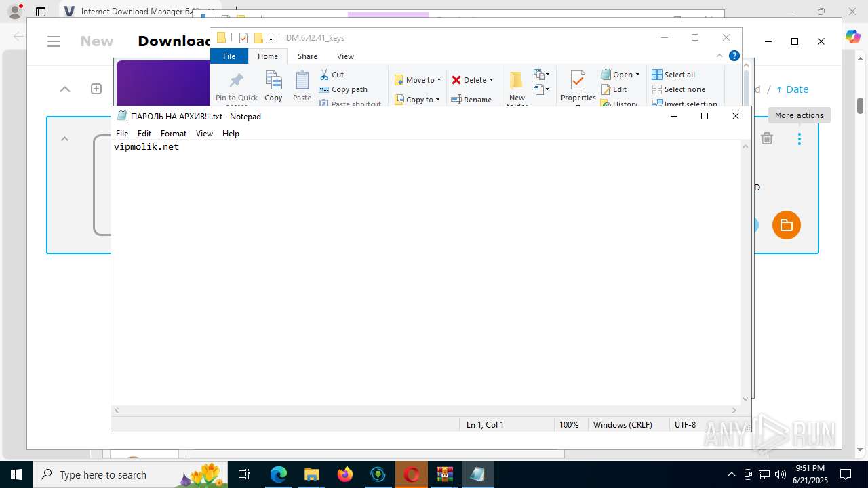Open Notepad's Edit menu
Viewport: 868px width, 488px height.
tap(144, 134)
